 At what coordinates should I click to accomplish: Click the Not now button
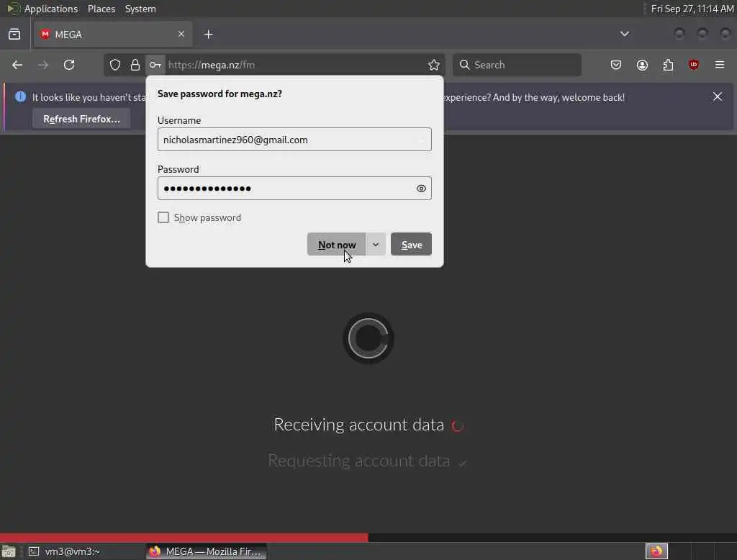(x=337, y=245)
